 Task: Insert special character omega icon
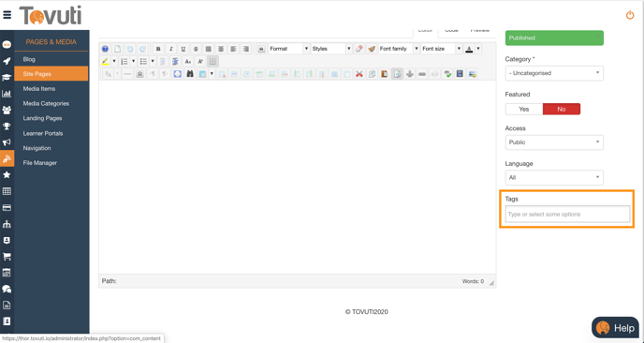point(139,74)
